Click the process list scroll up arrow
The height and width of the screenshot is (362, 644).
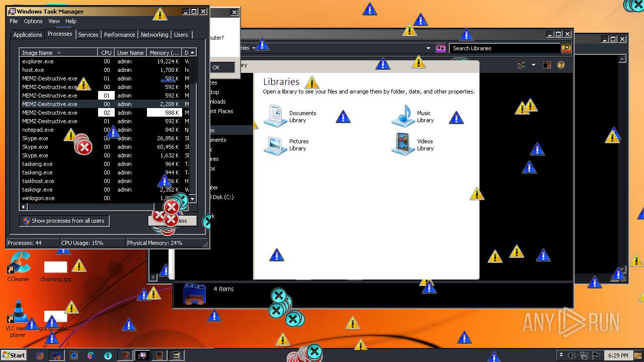(x=192, y=52)
